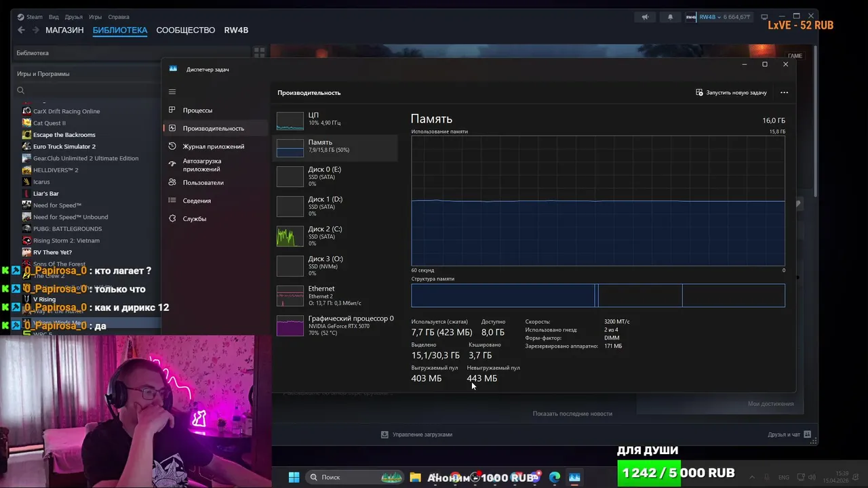This screenshot has height=488, width=868.
Task: Open the Processes page in Task Manager
Action: point(197,110)
